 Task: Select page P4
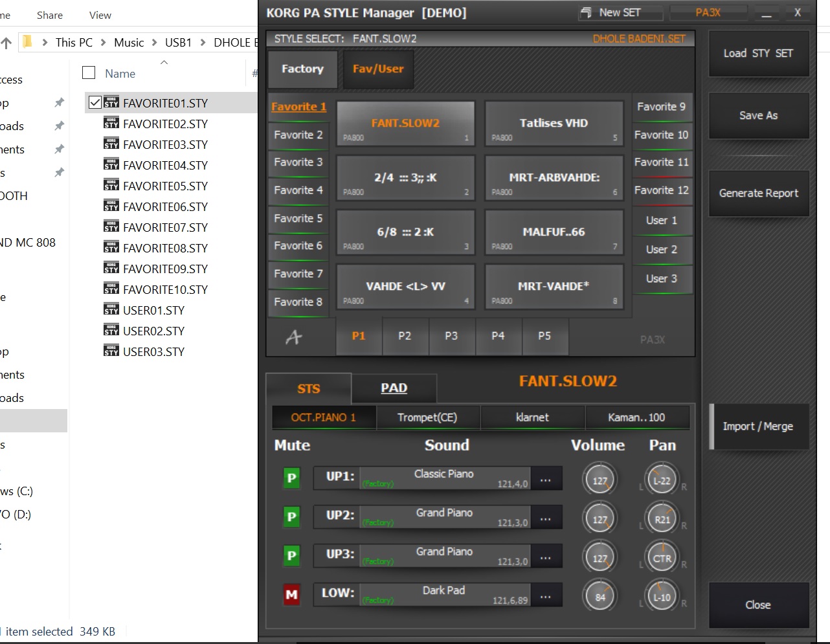pos(498,336)
